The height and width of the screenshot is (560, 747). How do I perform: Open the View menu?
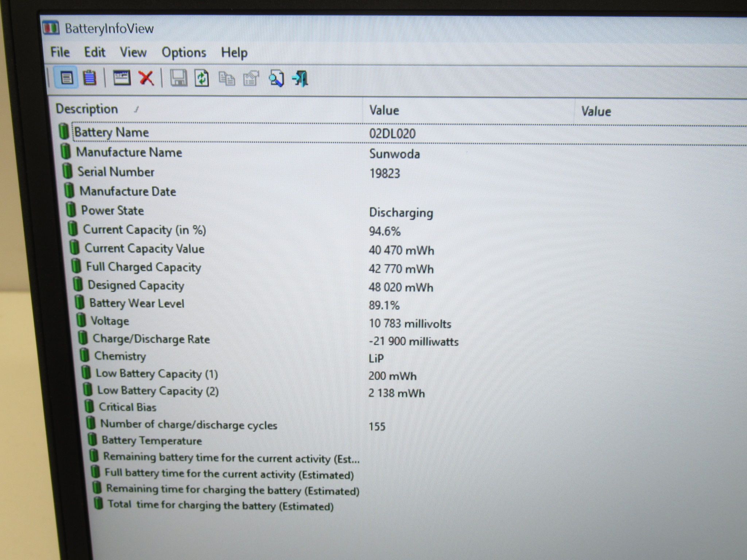point(133,52)
